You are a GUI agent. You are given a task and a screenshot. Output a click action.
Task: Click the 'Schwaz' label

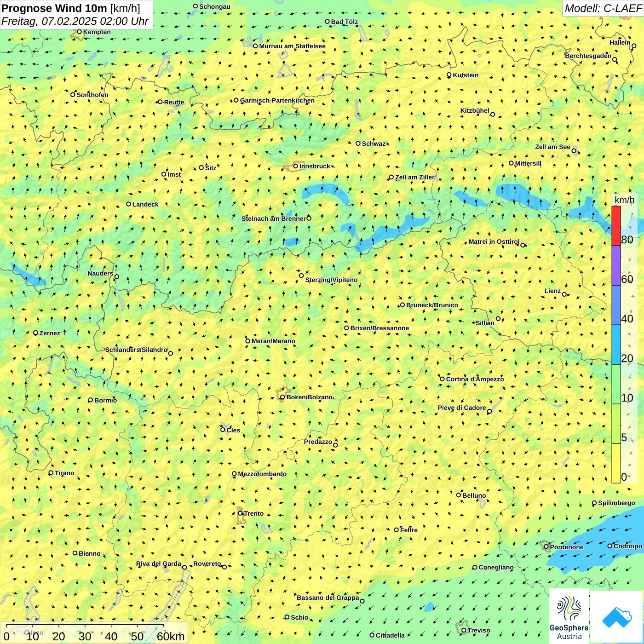374,144
